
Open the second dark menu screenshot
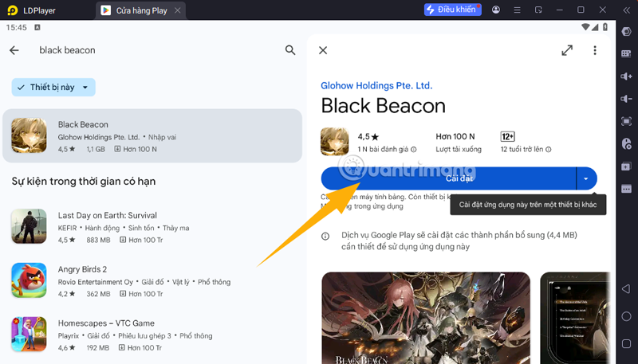pos(575,318)
